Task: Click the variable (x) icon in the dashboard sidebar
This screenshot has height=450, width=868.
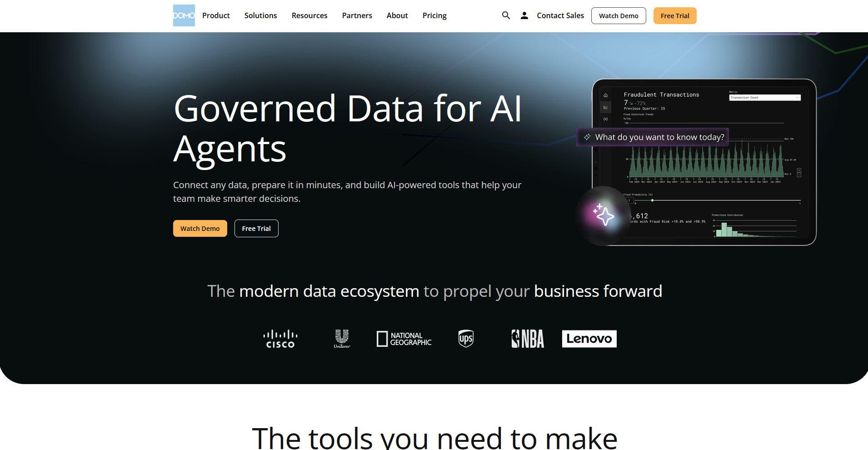Action: click(x=605, y=119)
